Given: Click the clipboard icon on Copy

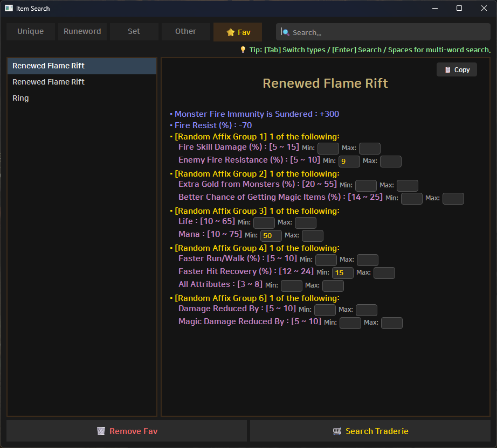Looking at the screenshot, I should [x=447, y=69].
